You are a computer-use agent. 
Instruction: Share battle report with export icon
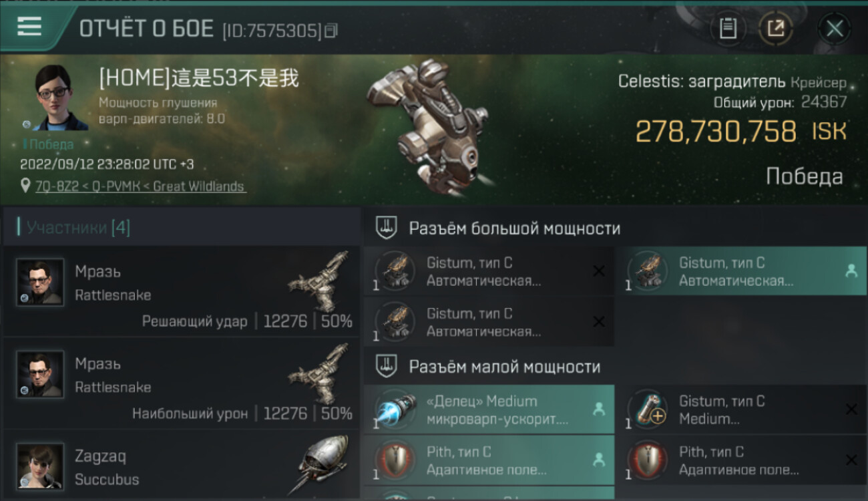point(775,29)
